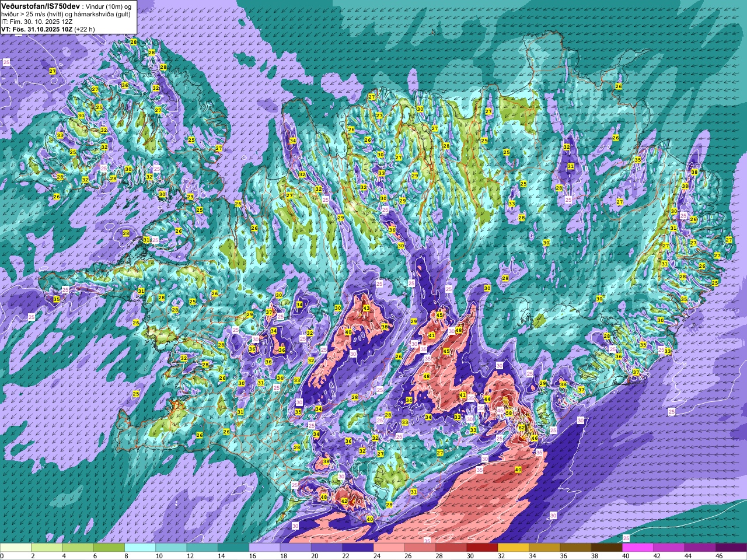Select the legend swatch between 10 and 12
The height and width of the screenshot is (560, 747).
coord(171,548)
